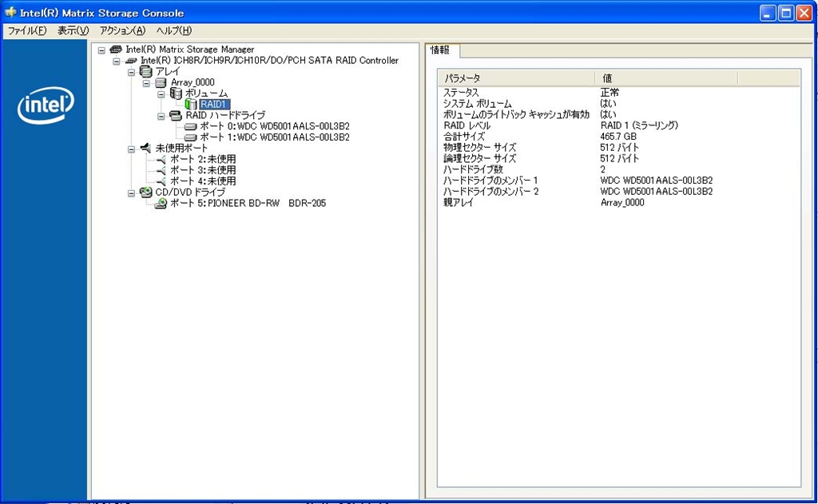This screenshot has height=504, width=818.
Task: Click the Array_0000 value in info table
Action: pyautogui.click(x=622, y=202)
